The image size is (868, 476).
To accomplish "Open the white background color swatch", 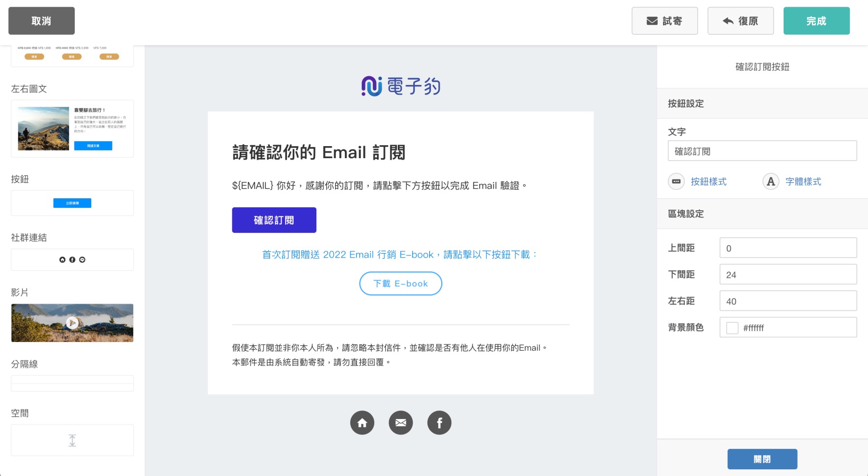I will click(x=732, y=328).
